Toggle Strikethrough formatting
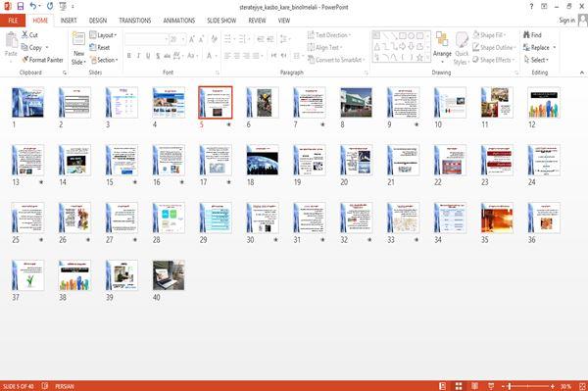Viewport: 588px width, 391px height. pos(167,56)
